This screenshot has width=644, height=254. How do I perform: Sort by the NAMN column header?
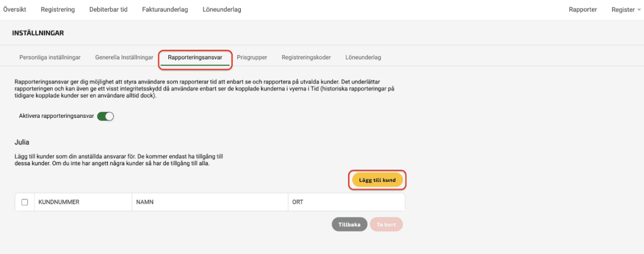coord(145,202)
